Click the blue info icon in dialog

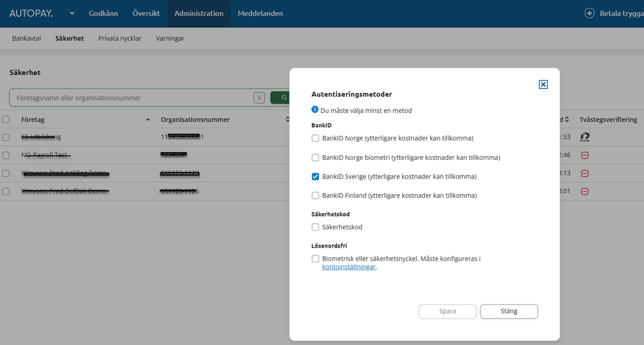315,109
